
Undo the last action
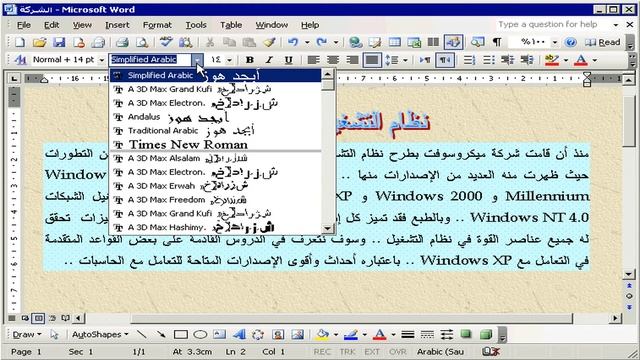(x=293, y=42)
